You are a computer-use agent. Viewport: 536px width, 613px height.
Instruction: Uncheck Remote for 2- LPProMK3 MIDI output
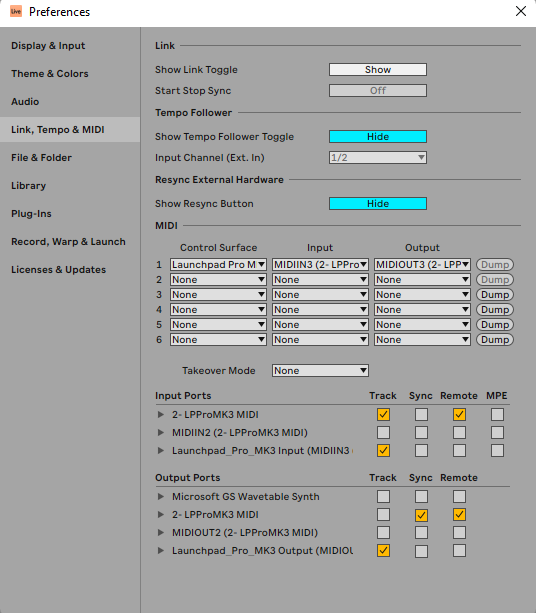tap(459, 514)
